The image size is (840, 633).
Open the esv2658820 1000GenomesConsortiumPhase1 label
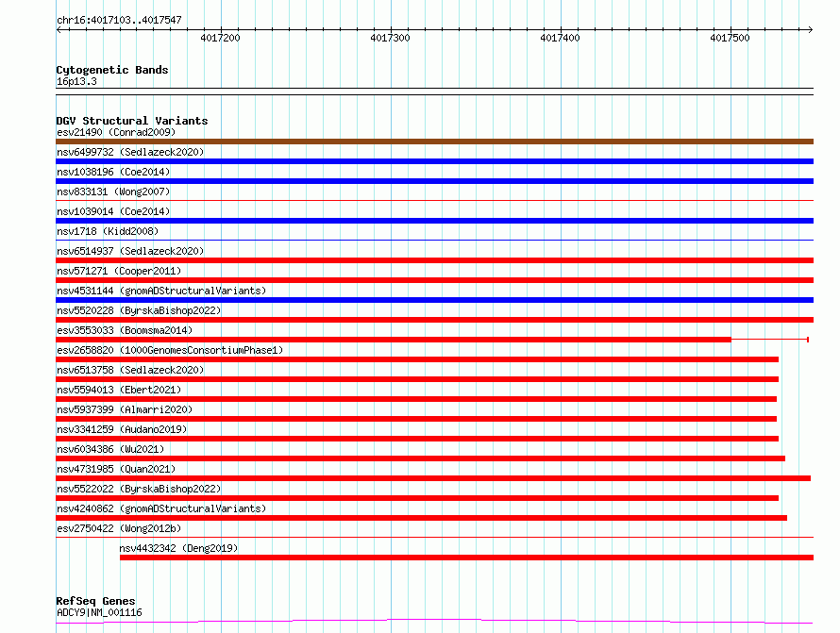coord(169,350)
